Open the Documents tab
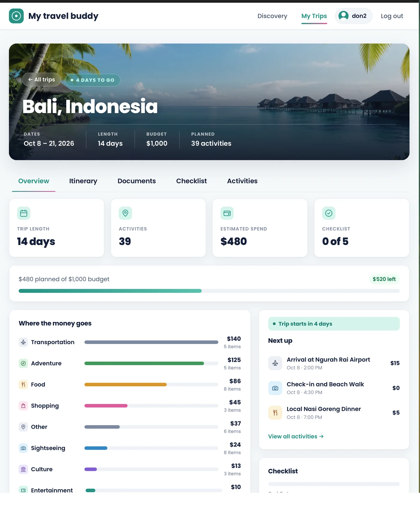The height and width of the screenshot is (506, 420). 136,181
